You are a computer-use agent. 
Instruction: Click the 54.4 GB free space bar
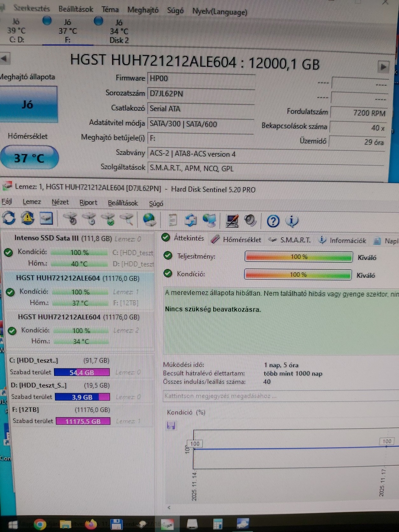(x=82, y=372)
